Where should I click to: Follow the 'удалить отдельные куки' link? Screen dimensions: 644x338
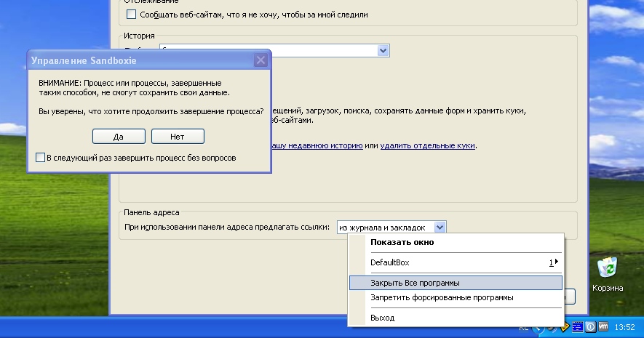(428, 145)
